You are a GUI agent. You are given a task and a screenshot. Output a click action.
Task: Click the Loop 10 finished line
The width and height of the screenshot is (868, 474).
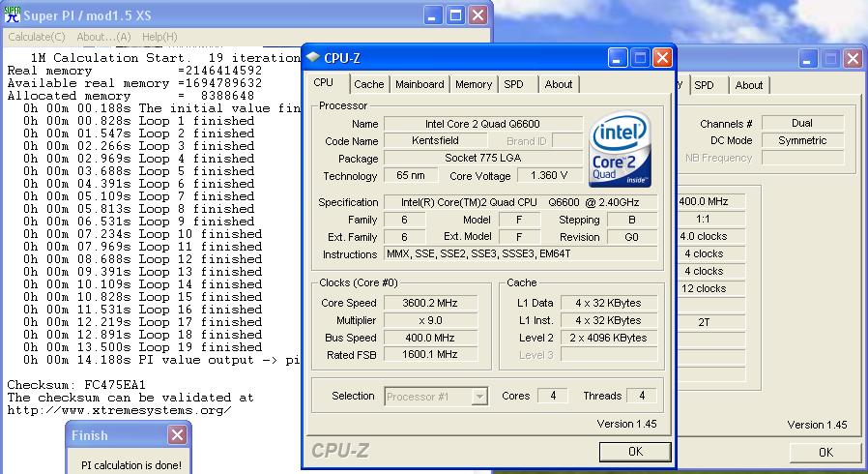coord(142,234)
